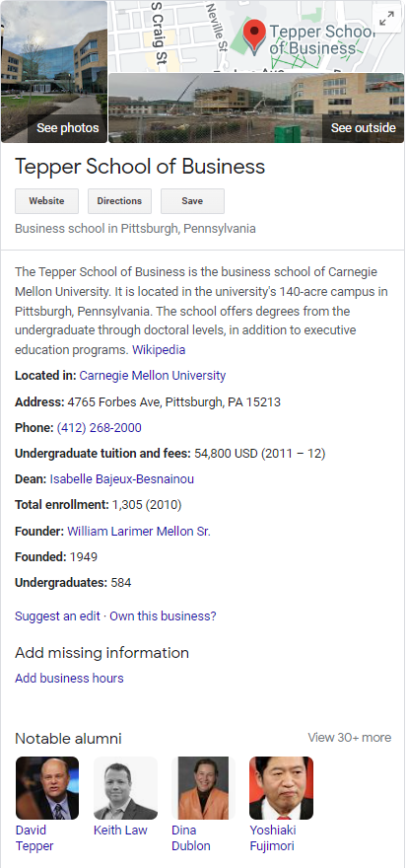406x868 pixels.
Task: Click the Website button
Action: (x=46, y=201)
